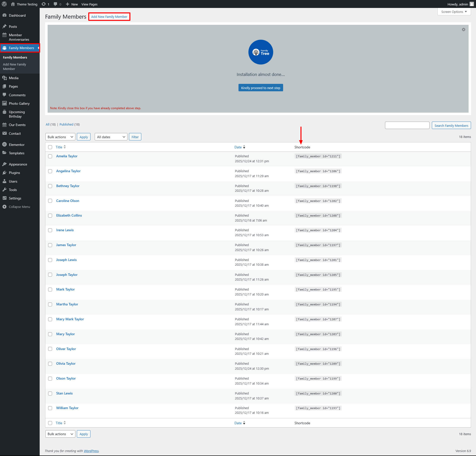Expand the Screen Options panel

click(454, 12)
